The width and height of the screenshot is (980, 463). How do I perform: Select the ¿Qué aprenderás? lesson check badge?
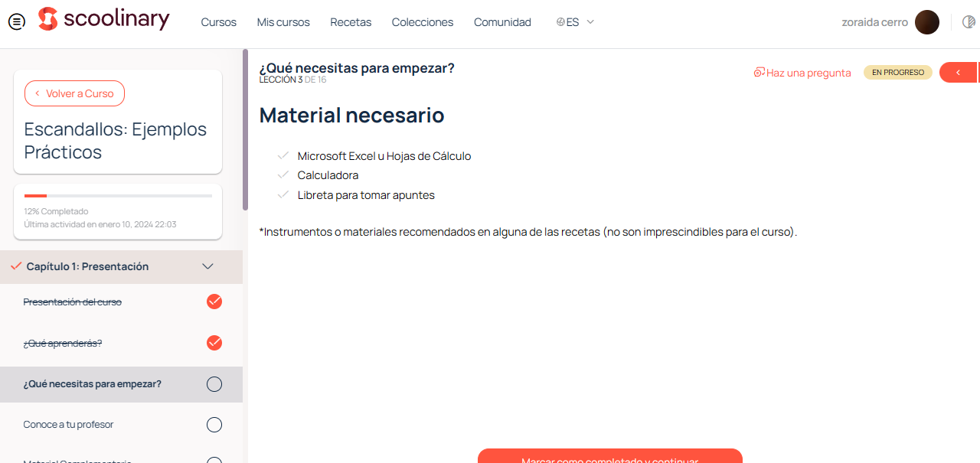pyautogui.click(x=214, y=342)
